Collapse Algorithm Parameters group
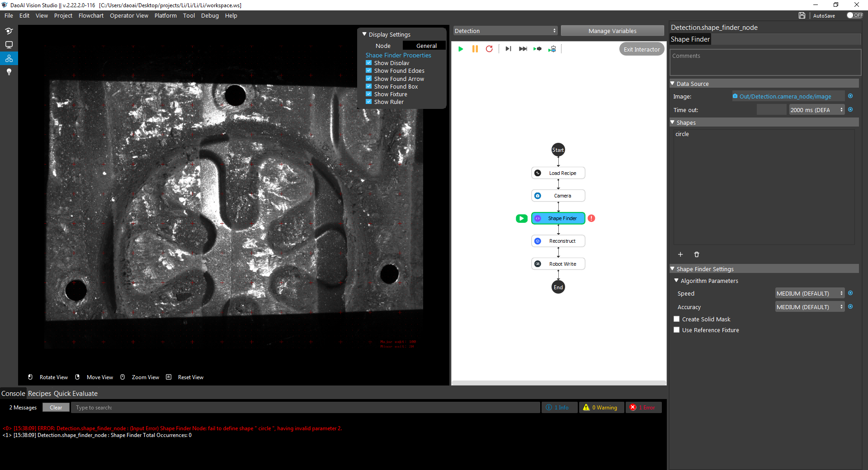 click(x=676, y=281)
